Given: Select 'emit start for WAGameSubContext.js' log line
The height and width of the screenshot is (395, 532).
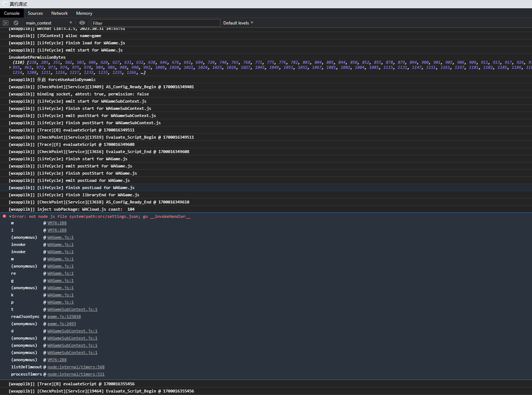Looking at the screenshot, I should 77,101.
